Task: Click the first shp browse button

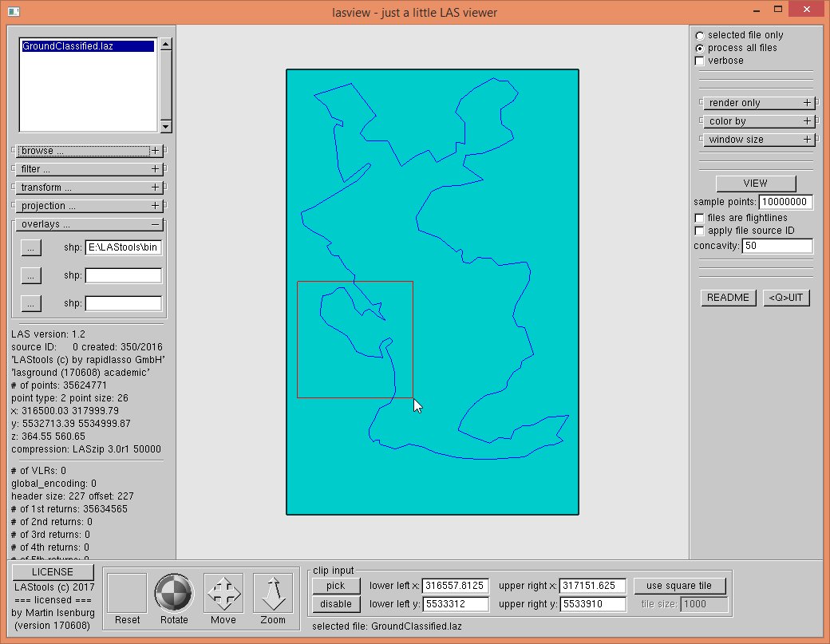Action: tap(30, 248)
